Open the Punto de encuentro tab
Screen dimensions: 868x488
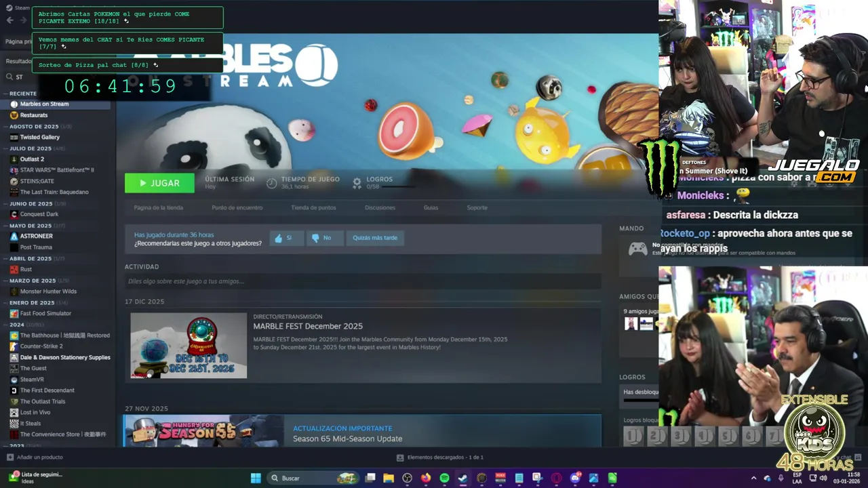237,207
